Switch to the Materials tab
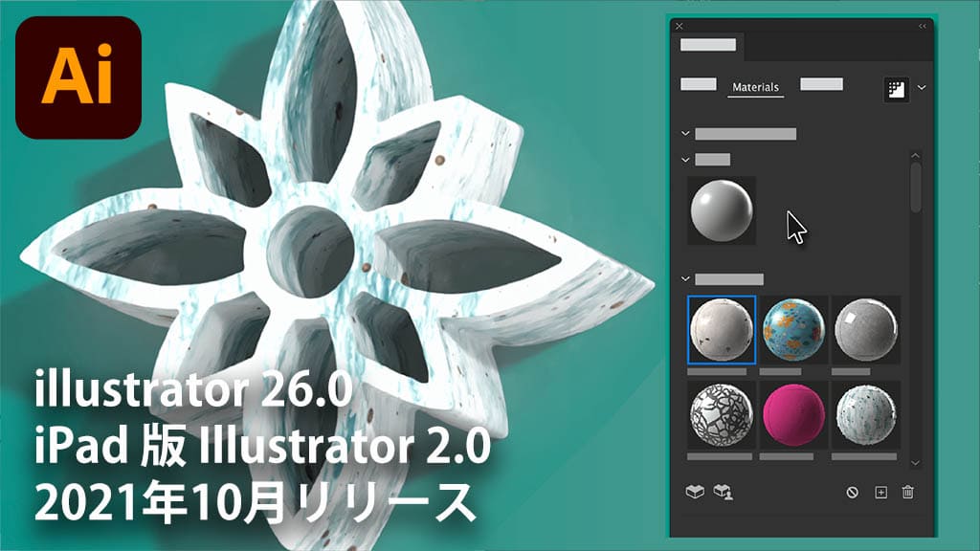980x551 pixels. [755, 87]
